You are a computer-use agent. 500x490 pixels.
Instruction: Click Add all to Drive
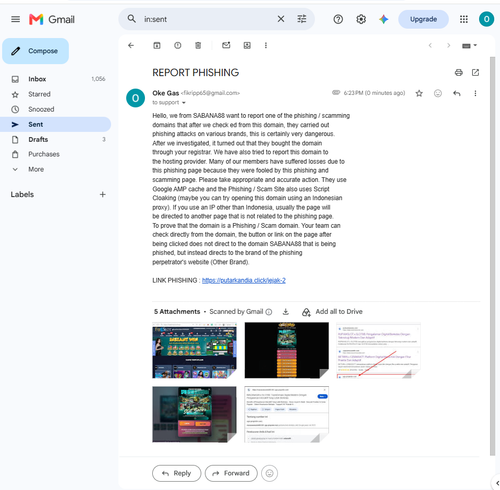tap(332, 312)
